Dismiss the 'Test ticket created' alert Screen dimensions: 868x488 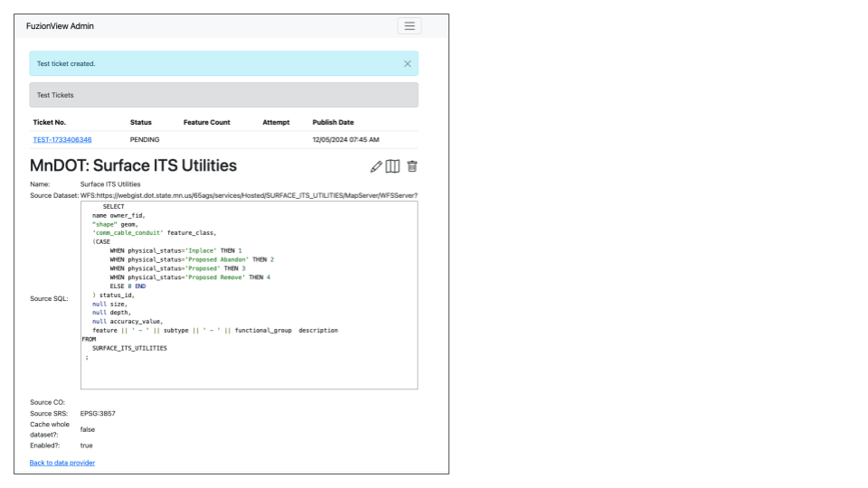[x=408, y=63]
